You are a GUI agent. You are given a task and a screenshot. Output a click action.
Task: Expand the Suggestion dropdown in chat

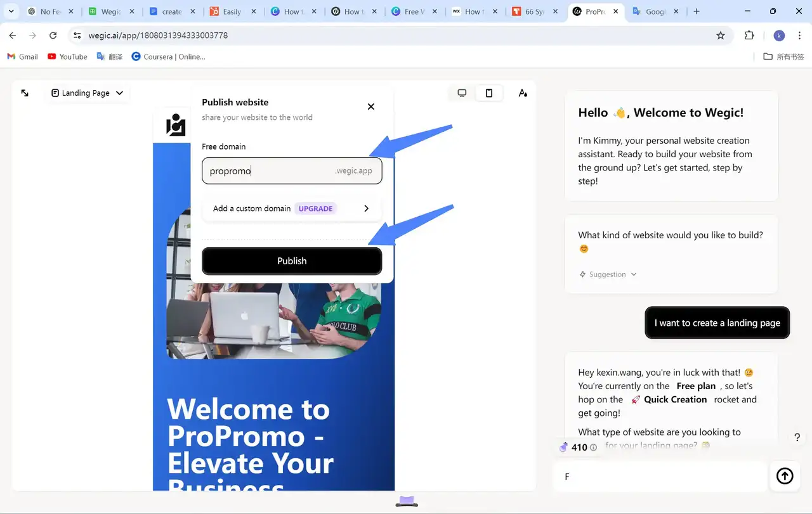pyautogui.click(x=608, y=274)
